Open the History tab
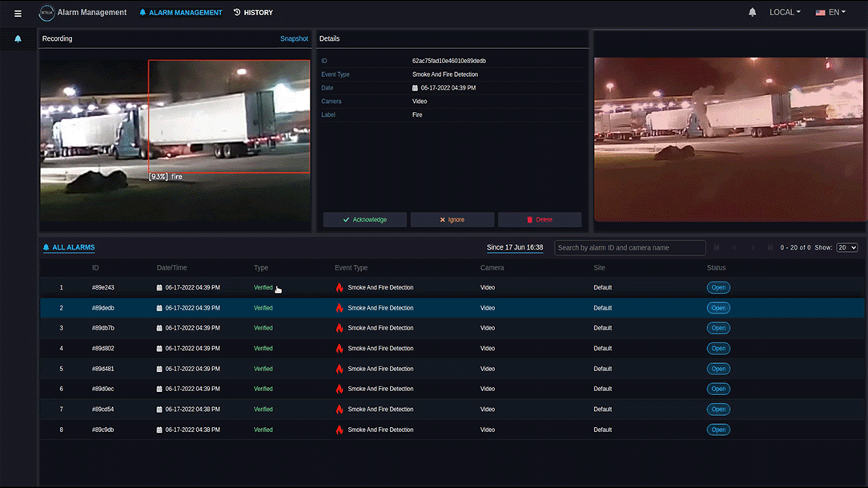868x488 pixels. point(253,13)
